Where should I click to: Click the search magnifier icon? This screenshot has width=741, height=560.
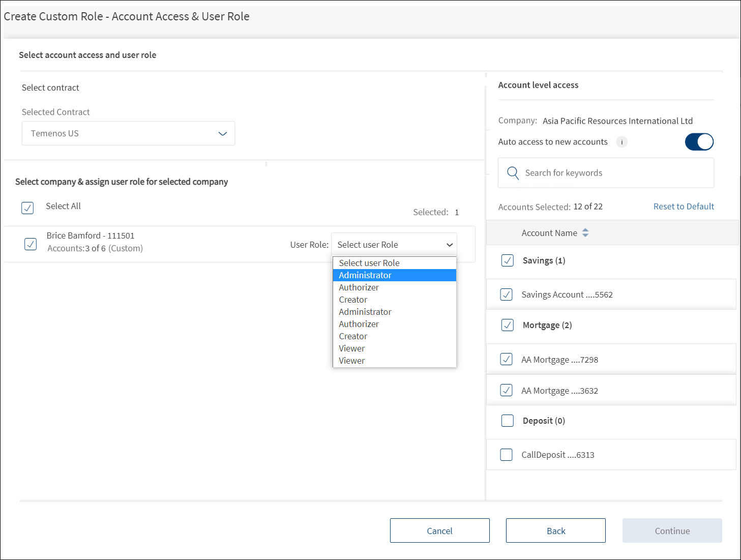[x=513, y=173]
